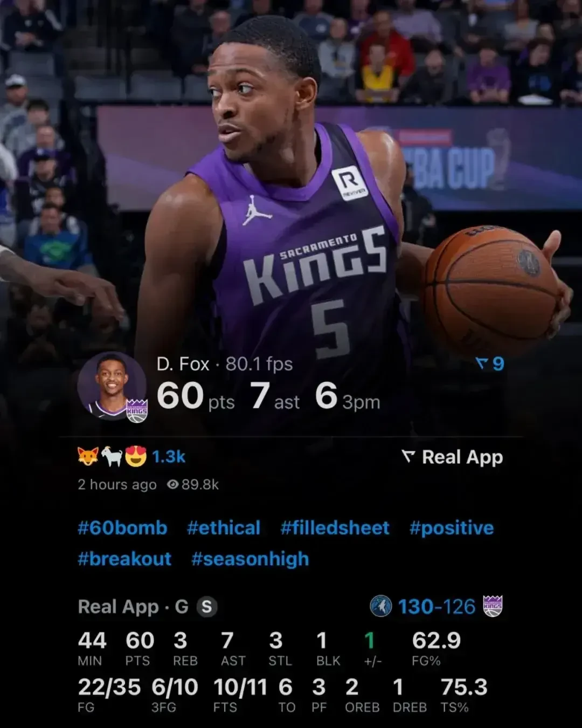Tap the Timberwolves team logo
The image size is (582, 728).
pyautogui.click(x=381, y=606)
